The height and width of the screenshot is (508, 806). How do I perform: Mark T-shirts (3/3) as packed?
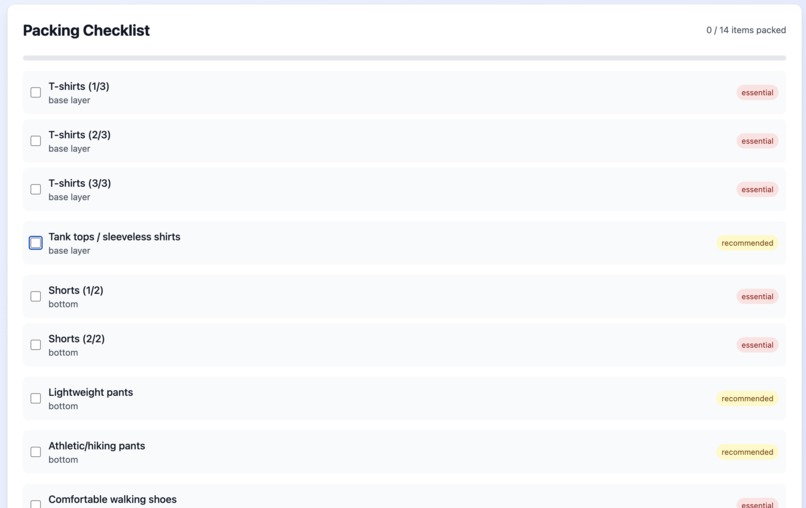[35, 189]
